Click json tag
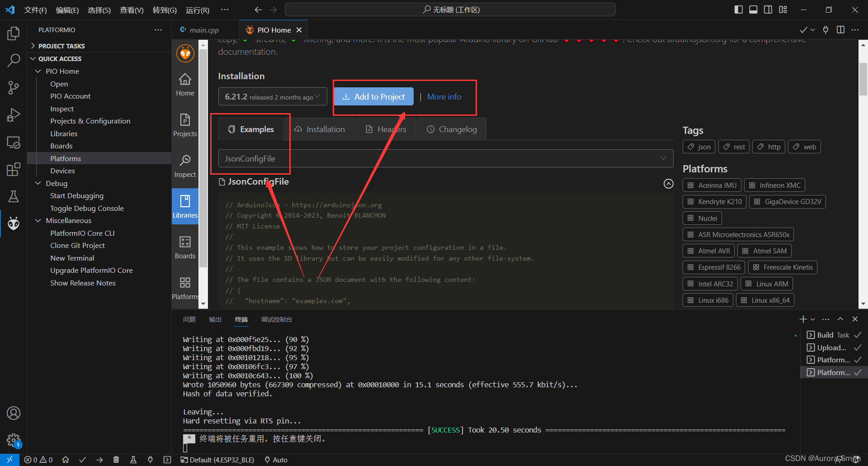Screen dimensions: 868x466 (699, 147)
